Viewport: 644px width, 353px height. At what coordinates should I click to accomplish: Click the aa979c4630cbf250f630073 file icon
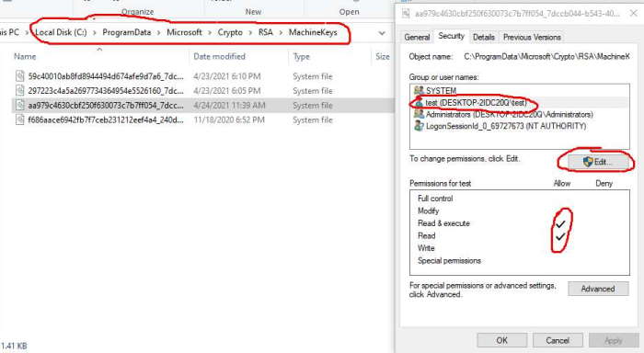[x=19, y=105]
